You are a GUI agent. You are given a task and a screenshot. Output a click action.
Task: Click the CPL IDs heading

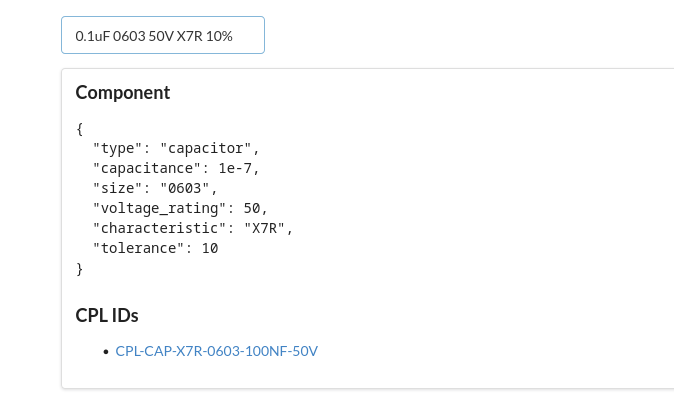click(x=107, y=316)
